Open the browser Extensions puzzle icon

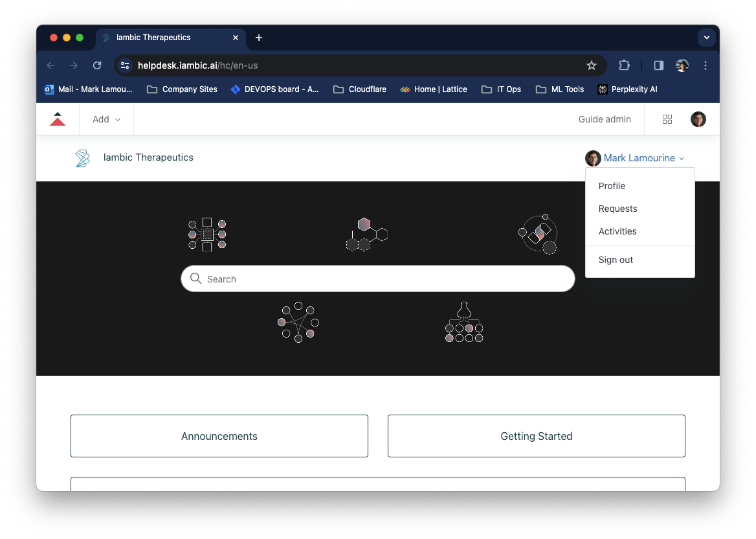(x=624, y=65)
